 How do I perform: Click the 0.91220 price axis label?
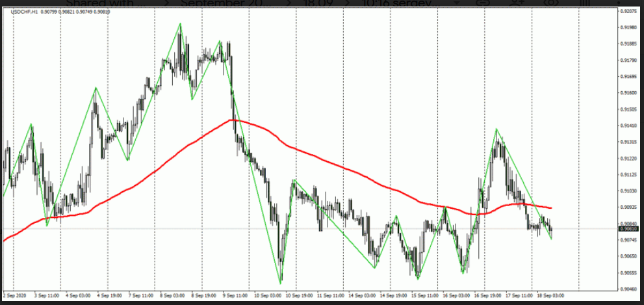coord(629,158)
